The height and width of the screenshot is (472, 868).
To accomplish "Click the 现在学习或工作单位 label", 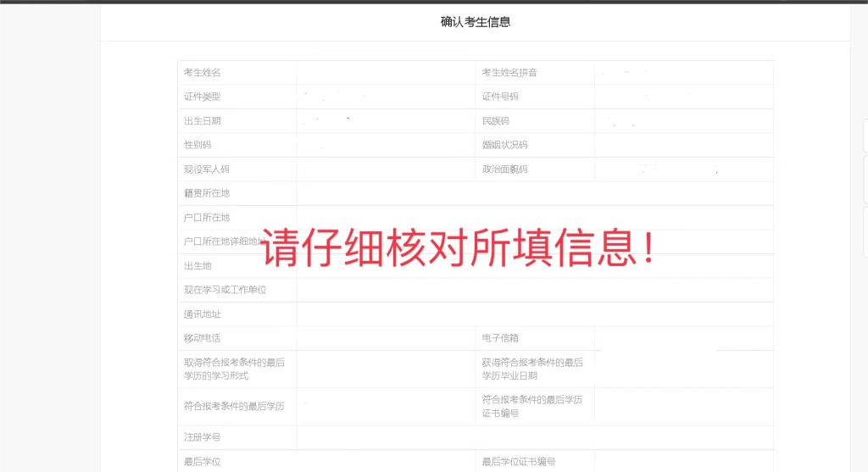I will (225, 290).
